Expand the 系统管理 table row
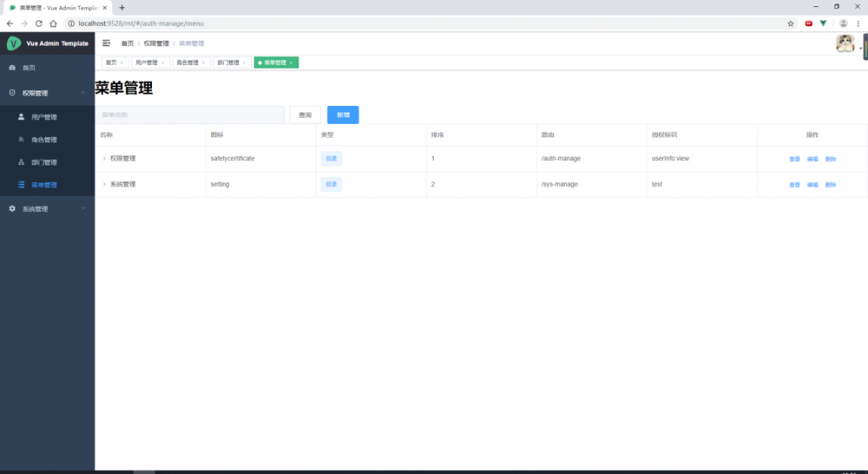Image resolution: width=868 pixels, height=474 pixels. [104, 184]
